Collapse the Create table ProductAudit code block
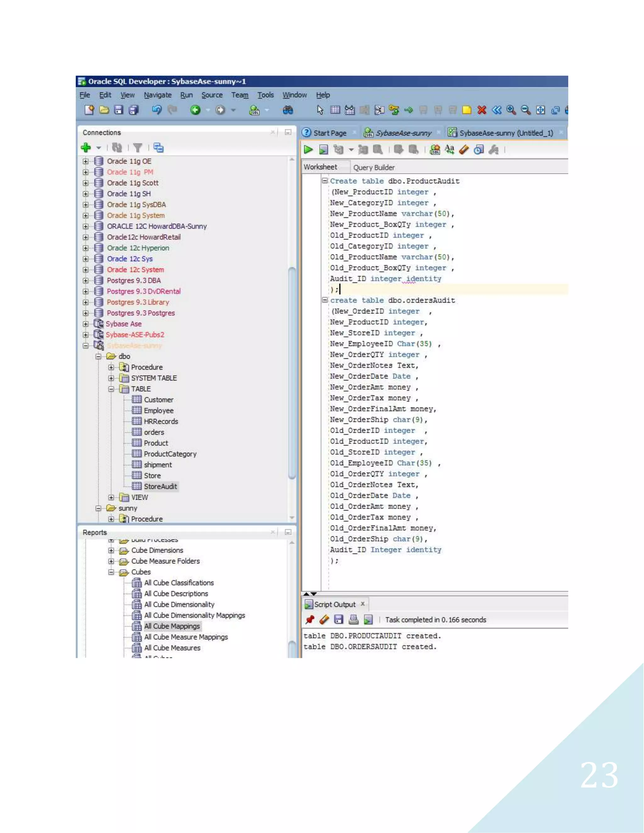 click(x=325, y=181)
